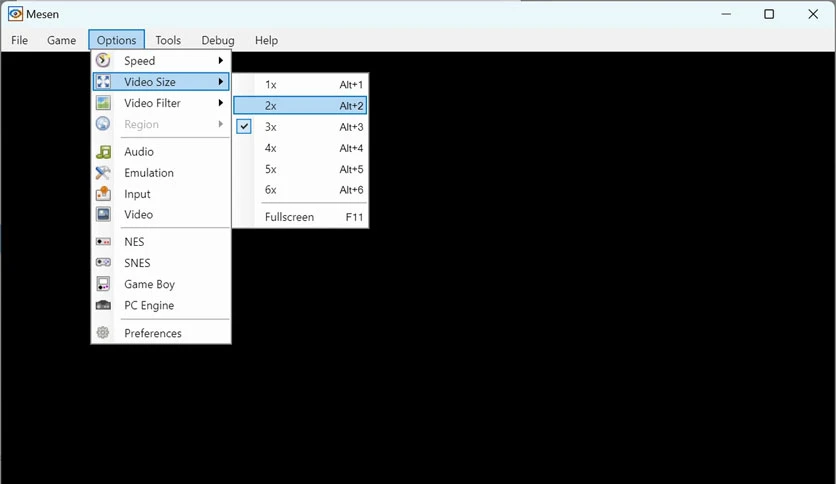Minimize the Mesen window
This screenshot has width=836, height=484.
coord(726,14)
